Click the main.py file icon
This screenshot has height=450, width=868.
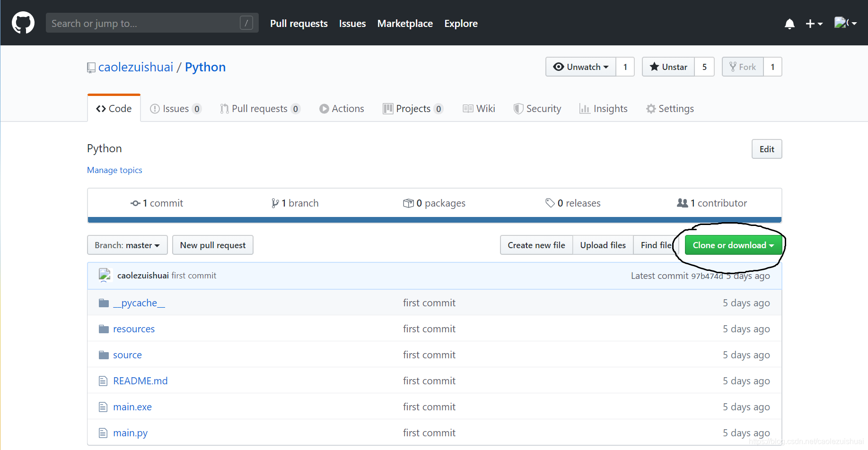coord(103,433)
